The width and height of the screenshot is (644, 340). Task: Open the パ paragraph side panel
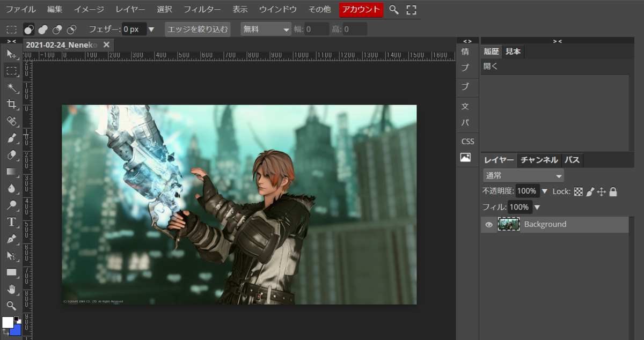click(465, 123)
